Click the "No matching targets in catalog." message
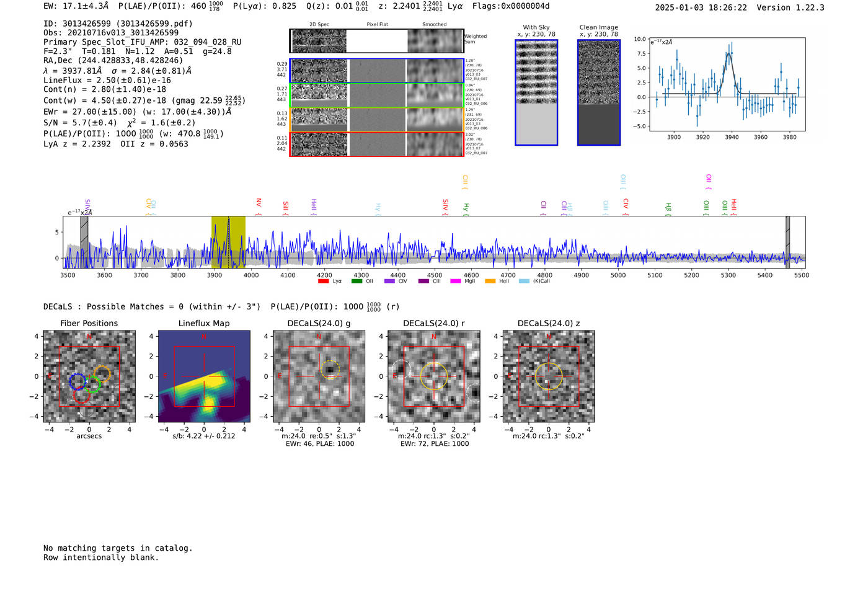Image resolution: width=868 pixels, height=591 pixels. point(118,548)
